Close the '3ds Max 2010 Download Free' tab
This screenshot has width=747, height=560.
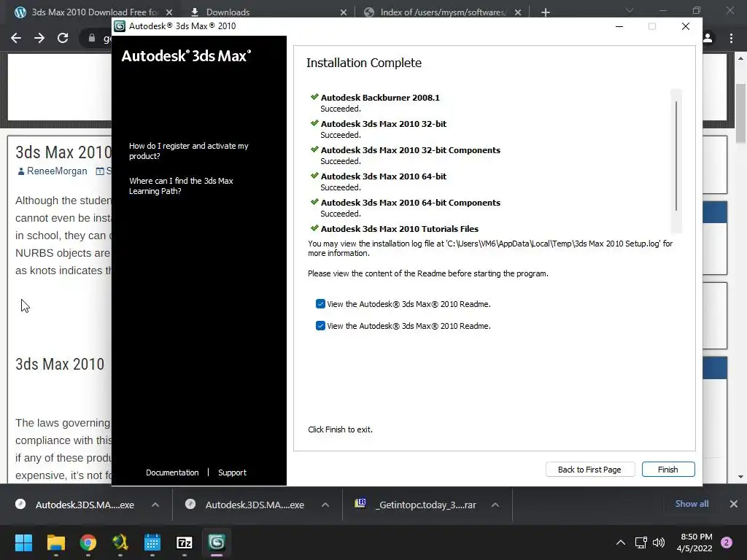click(x=169, y=12)
